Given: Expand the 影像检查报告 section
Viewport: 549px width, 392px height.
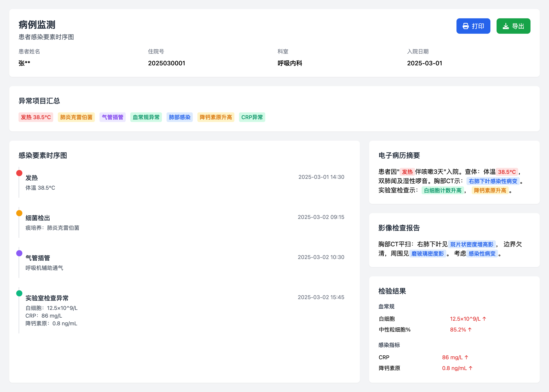Looking at the screenshot, I should tap(399, 228).
